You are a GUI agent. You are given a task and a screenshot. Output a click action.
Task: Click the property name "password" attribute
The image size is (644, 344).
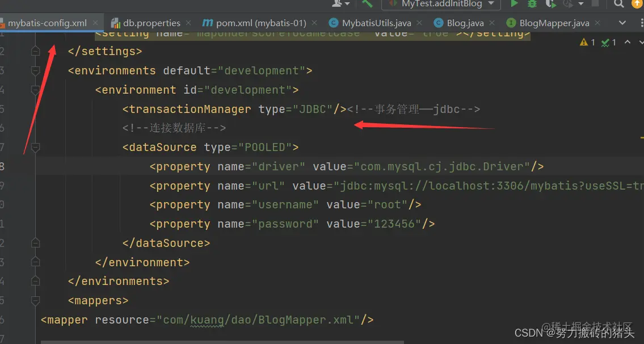[268, 224]
